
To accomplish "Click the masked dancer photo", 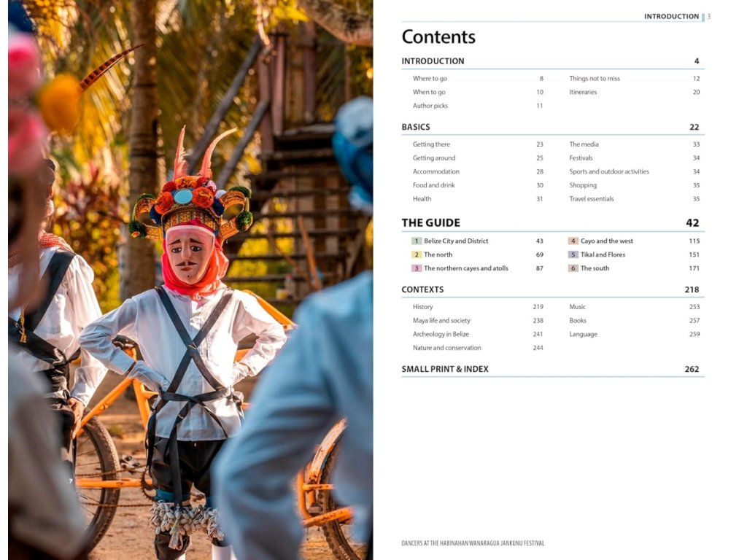I will pyautogui.click(x=190, y=280).
